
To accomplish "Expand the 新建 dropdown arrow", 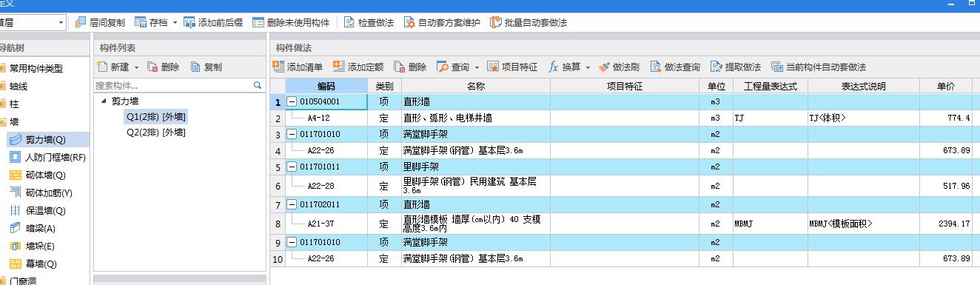I will coord(136,67).
